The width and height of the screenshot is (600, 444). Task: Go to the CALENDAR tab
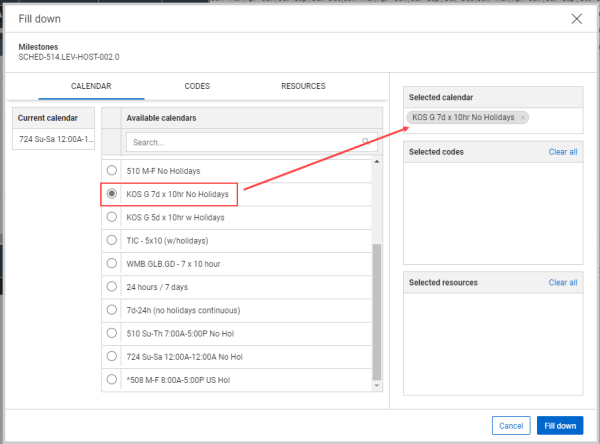point(90,87)
